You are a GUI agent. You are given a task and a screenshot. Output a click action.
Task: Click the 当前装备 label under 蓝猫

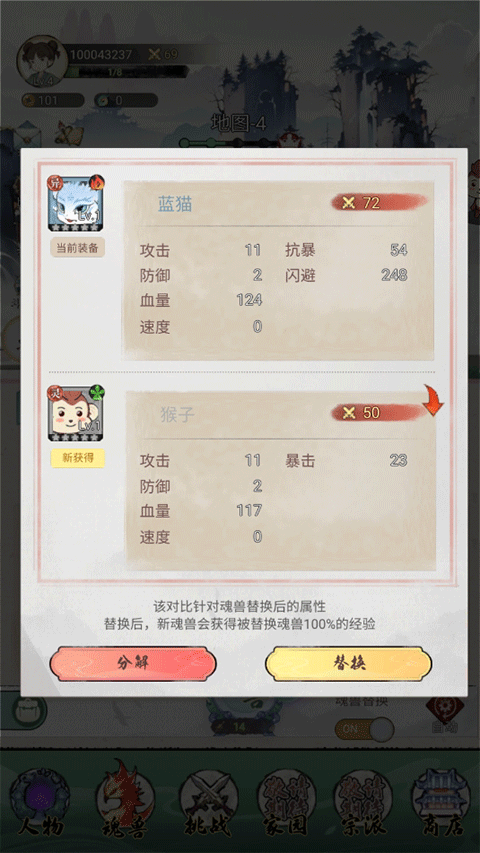pyautogui.click(x=77, y=248)
